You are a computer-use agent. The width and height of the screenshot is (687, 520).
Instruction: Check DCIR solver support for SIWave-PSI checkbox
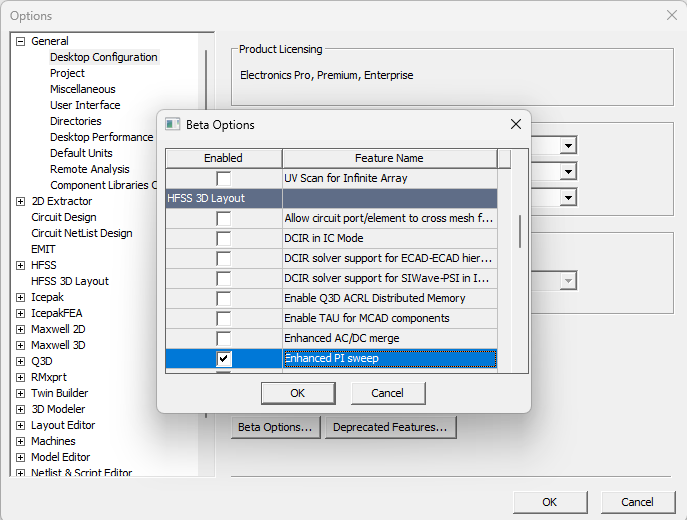(223, 278)
